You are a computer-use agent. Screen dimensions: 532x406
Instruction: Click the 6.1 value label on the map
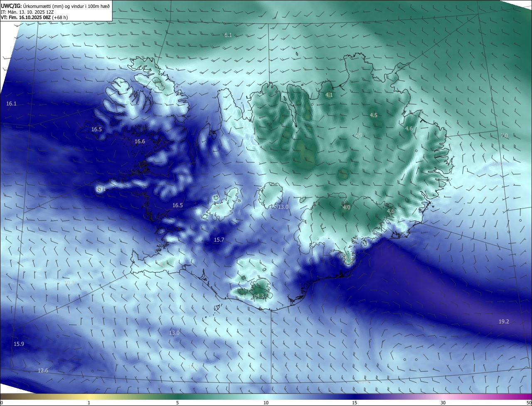(x=228, y=35)
